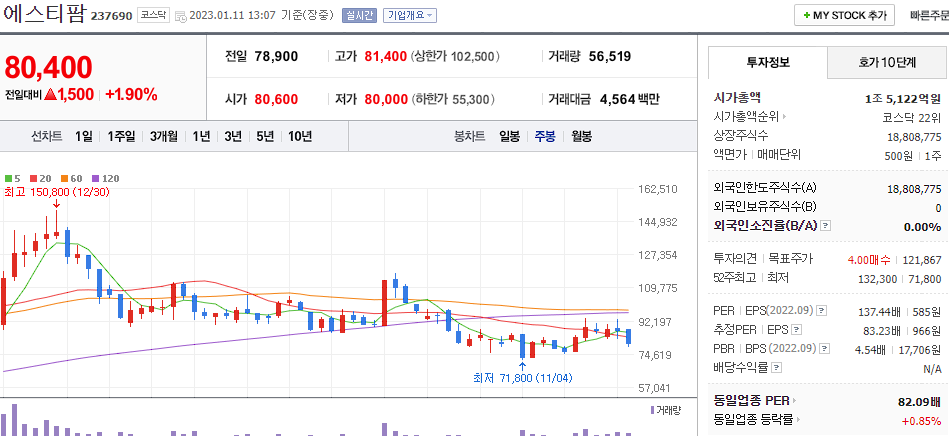Click the green 5-day moving average legend marker
The height and width of the screenshot is (436, 949).
click(8, 179)
